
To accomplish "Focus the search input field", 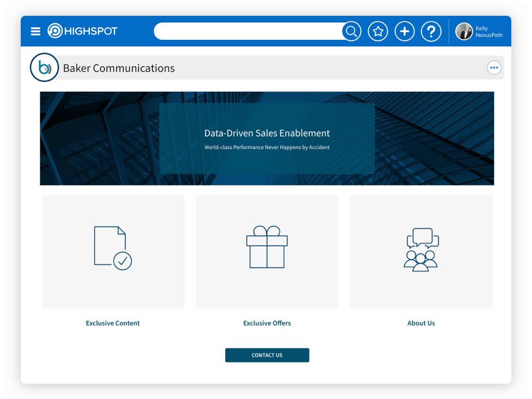I will pyautogui.click(x=248, y=31).
